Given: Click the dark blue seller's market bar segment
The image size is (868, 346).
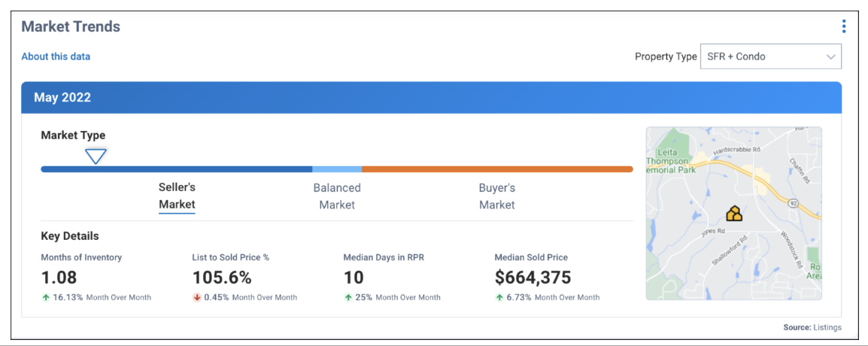Looking at the screenshot, I should pyautogui.click(x=177, y=168).
